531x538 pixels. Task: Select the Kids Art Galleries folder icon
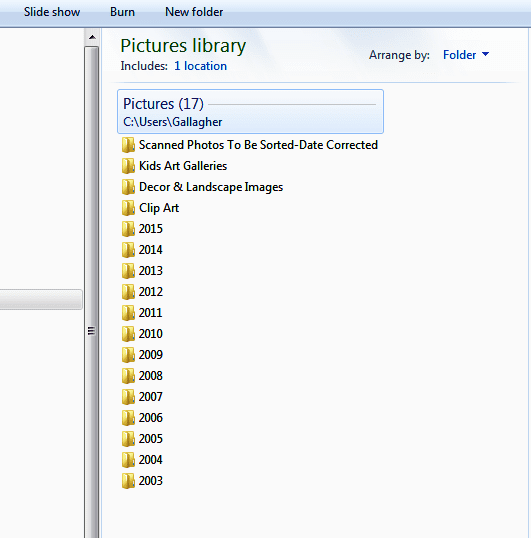(x=128, y=166)
